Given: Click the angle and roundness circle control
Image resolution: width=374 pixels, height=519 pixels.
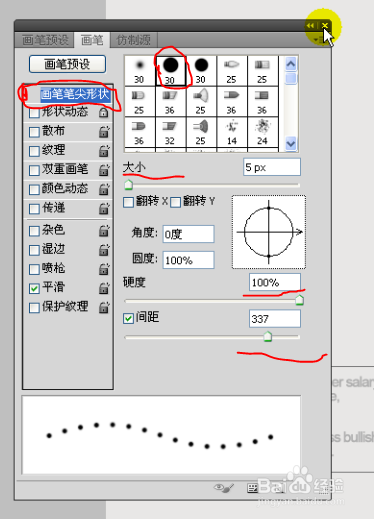Looking at the screenshot, I should click(x=269, y=232).
